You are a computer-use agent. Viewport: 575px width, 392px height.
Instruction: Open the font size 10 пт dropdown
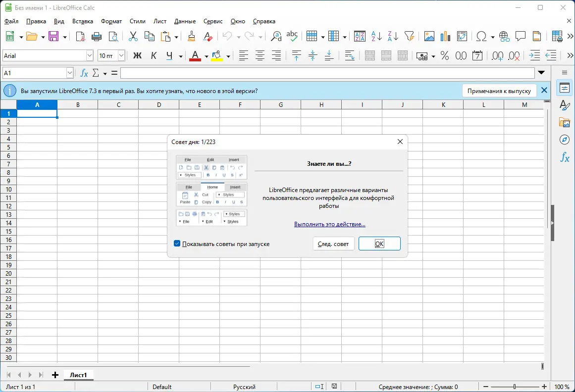(x=121, y=56)
